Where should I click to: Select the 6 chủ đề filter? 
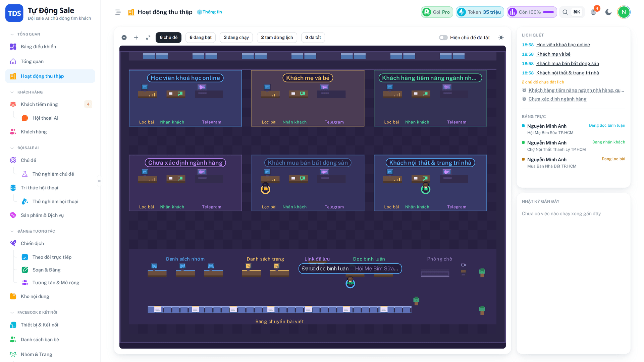click(168, 38)
